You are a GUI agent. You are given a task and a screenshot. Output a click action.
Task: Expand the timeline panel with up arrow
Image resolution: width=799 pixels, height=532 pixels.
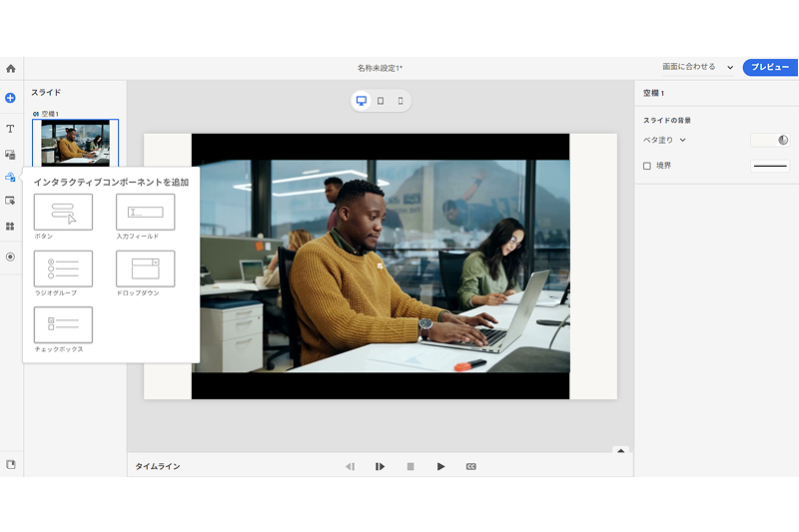pos(620,451)
